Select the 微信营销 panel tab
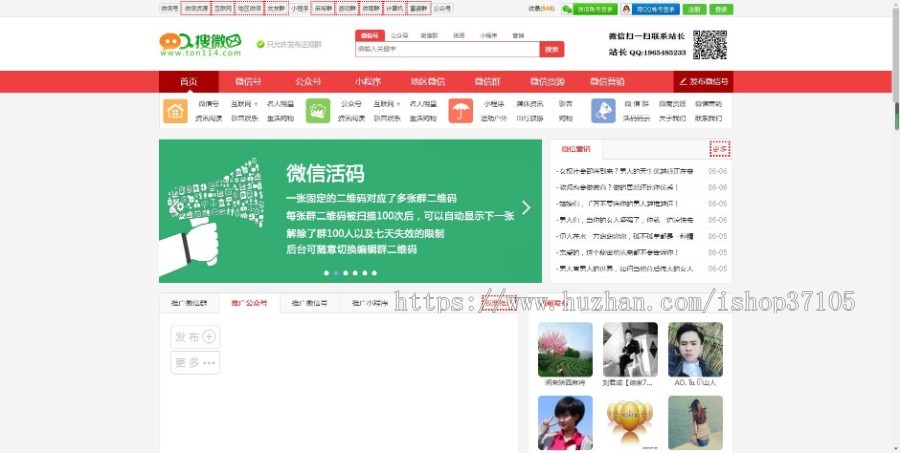The width and height of the screenshot is (900, 453). (576, 149)
